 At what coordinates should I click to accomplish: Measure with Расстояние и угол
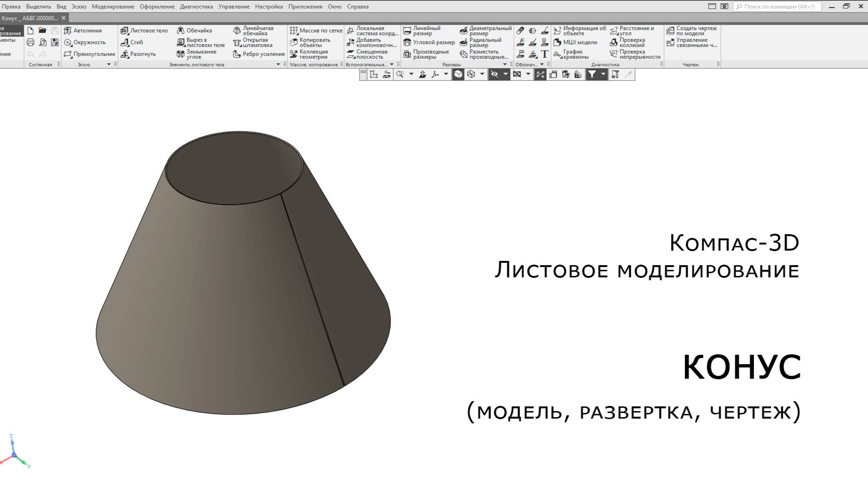coord(632,30)
